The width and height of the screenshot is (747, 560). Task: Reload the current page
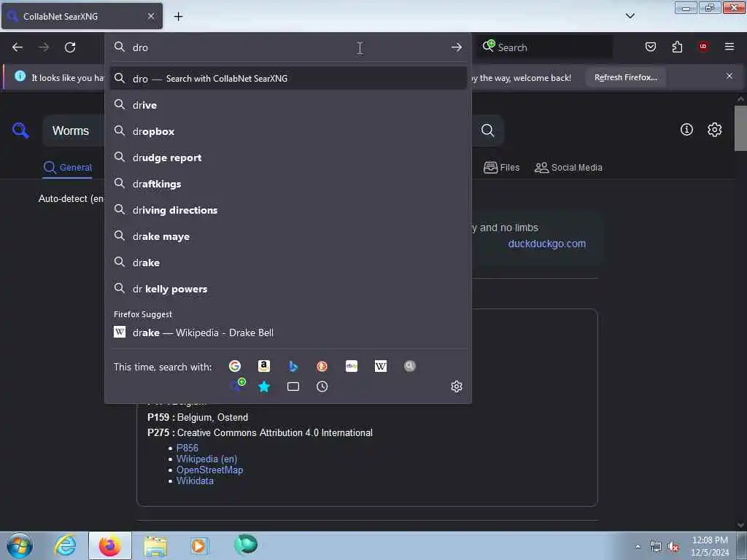tap(70, 47)
